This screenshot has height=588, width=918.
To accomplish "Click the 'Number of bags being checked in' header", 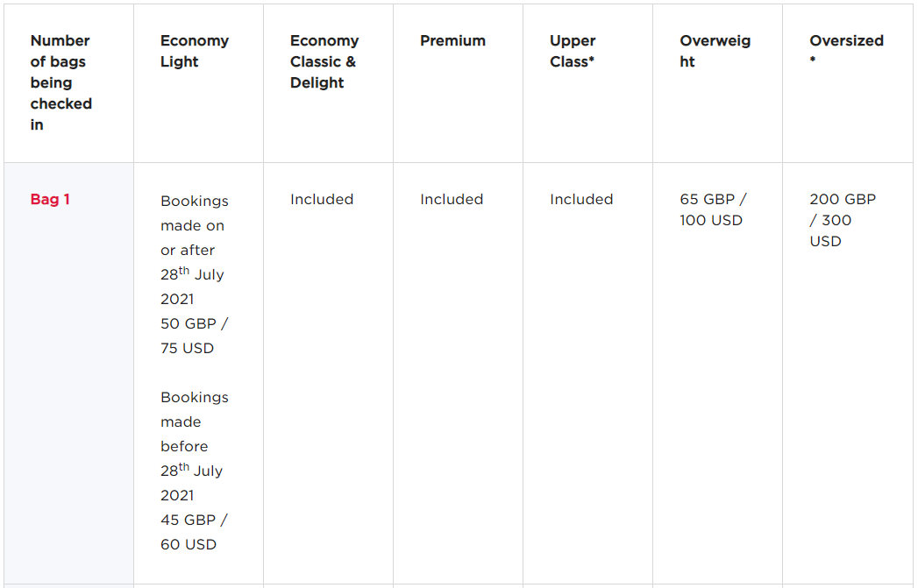I will (60, 82).
